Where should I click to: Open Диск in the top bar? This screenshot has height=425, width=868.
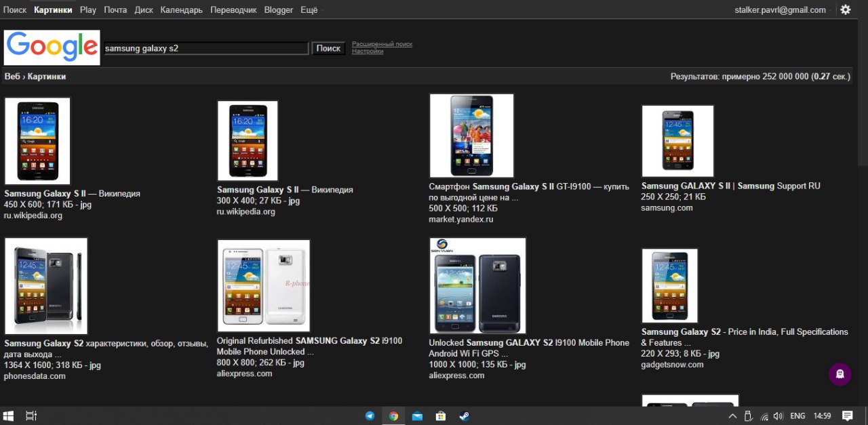click(144, 10)
